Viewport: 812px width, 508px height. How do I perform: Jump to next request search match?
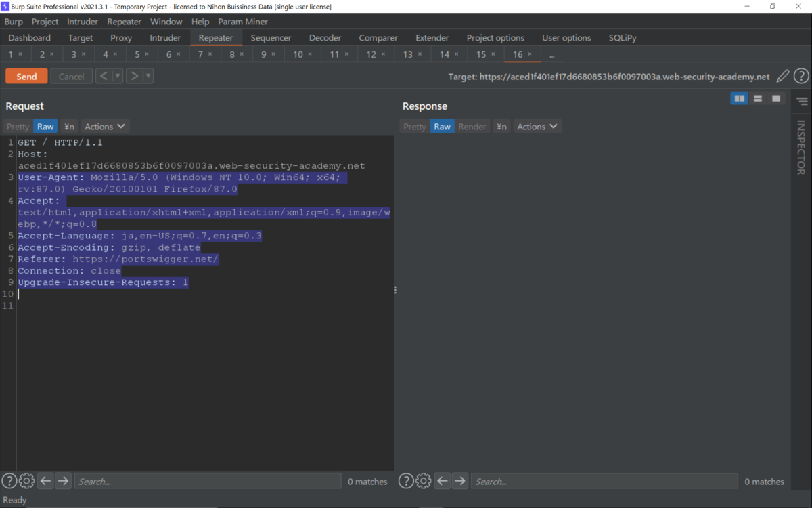click(63, 481)
